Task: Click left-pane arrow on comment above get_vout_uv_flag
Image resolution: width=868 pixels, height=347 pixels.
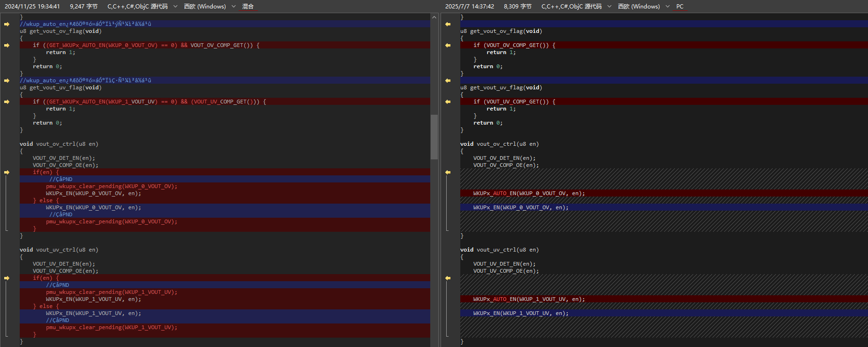Action: coord(7,80)
